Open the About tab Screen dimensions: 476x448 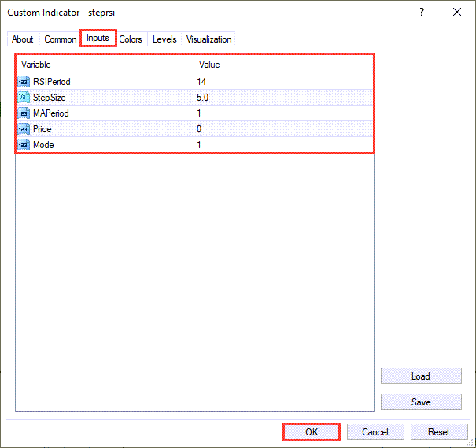(23, 39)
